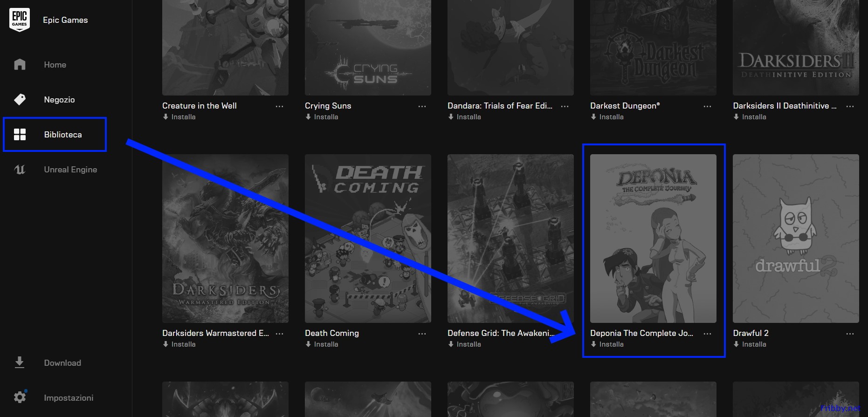Open options menu for Death Coming

click(422, 334)
